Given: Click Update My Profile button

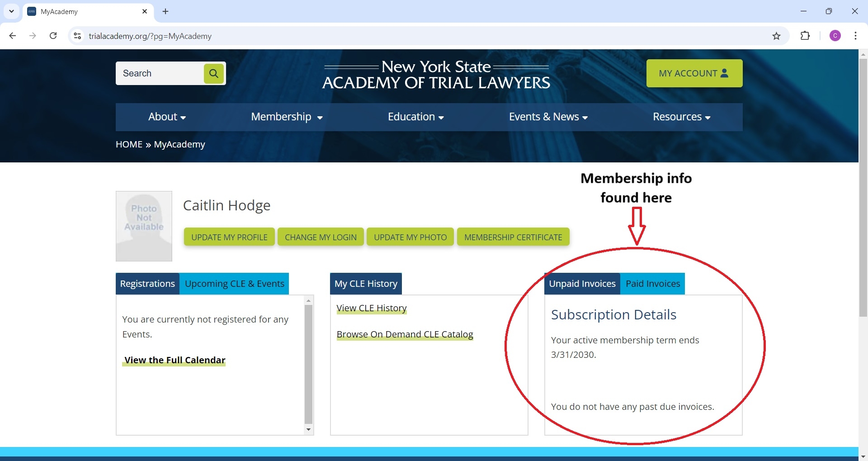Looking at the screenshot, I should [x=229, y=237].
